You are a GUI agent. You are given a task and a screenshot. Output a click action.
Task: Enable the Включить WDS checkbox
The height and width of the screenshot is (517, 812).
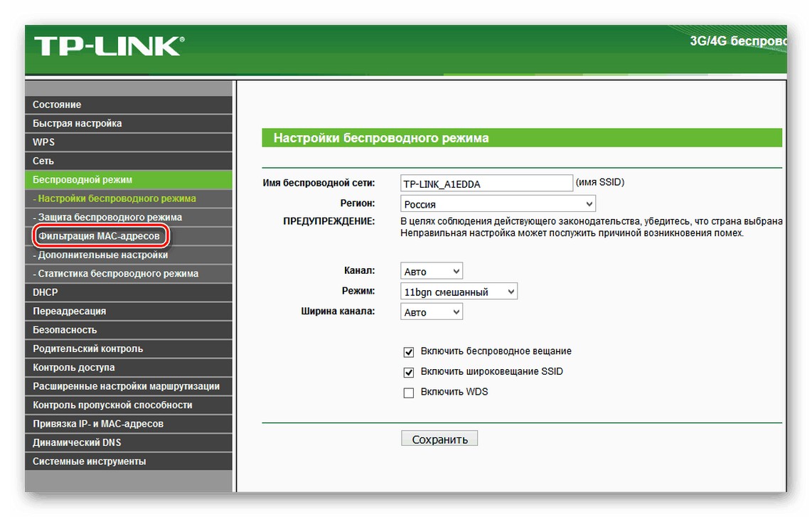click(x=409, y=393)
